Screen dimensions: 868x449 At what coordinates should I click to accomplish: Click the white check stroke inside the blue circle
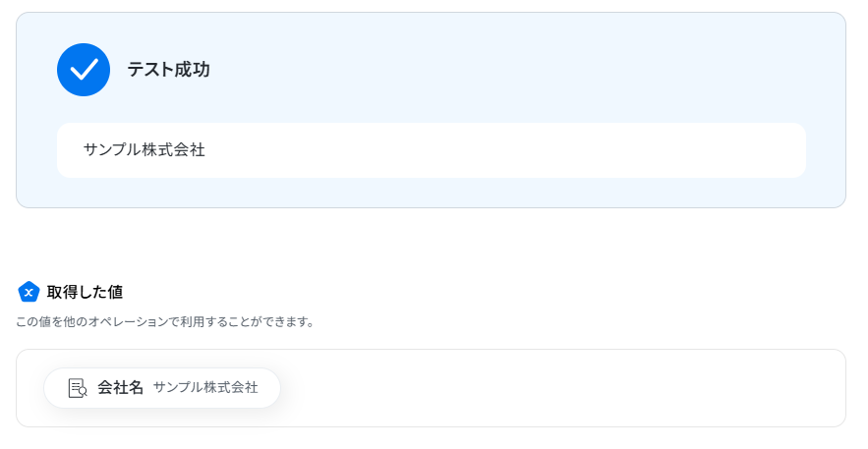(x=84, y=70)
